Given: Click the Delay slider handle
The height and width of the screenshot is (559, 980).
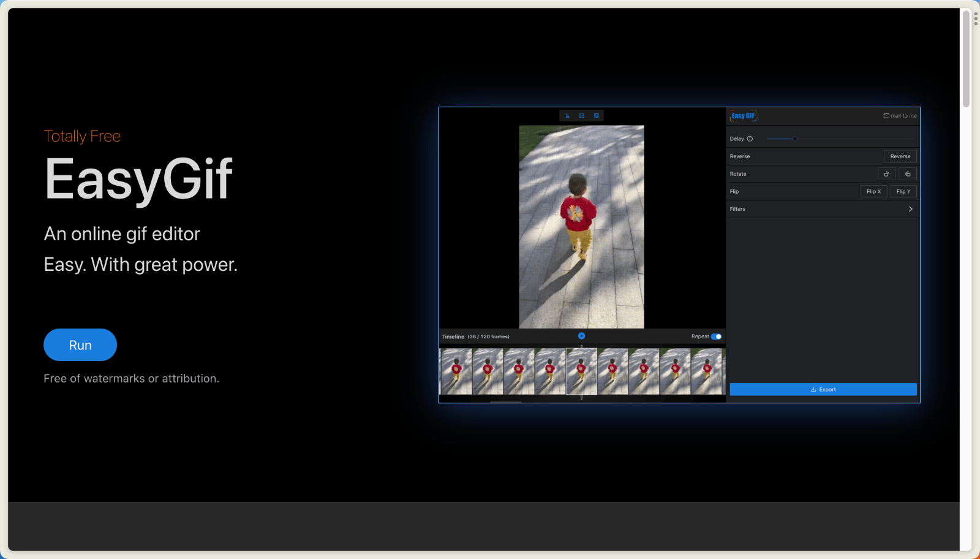Looking at the screenshot, I should pos(795,139).
